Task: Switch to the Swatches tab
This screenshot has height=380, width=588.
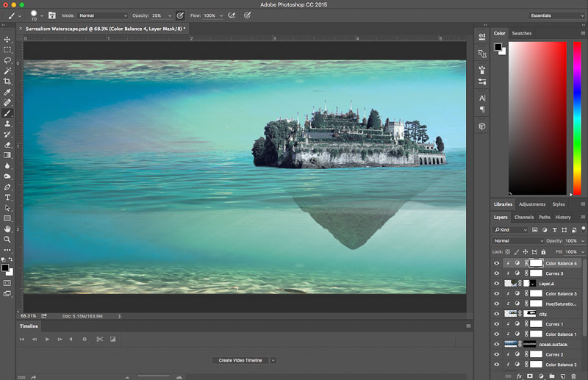Action: click(522, 33)
